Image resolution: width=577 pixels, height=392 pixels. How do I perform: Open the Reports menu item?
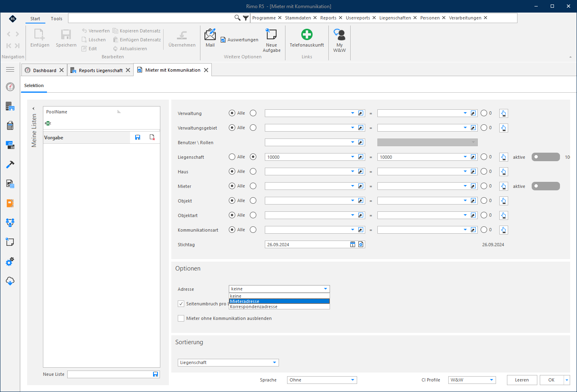click(328, 18)
